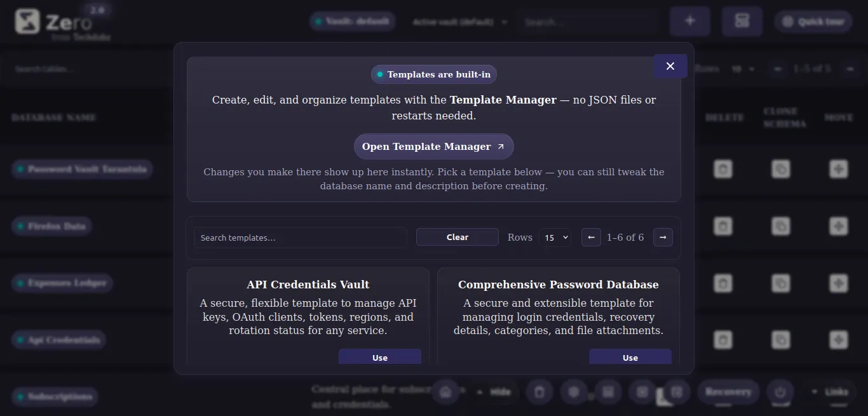Click the plus add-database button in header

[x=689, y=21]
